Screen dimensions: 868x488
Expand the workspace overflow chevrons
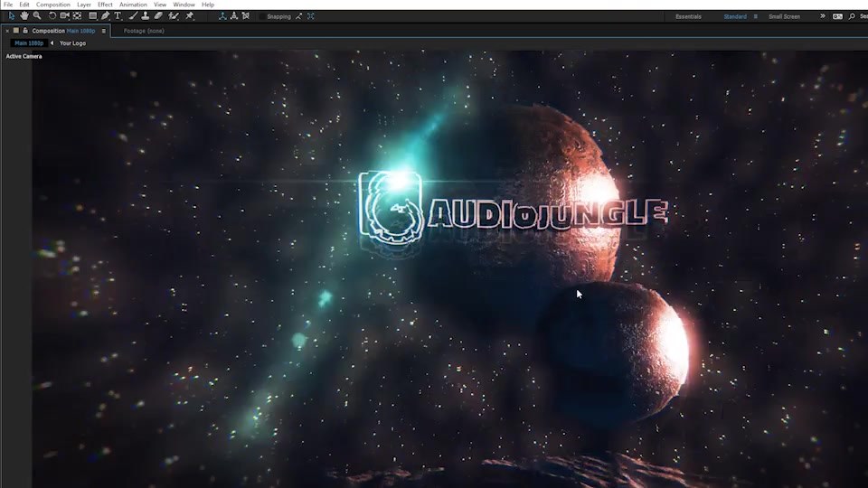[x=823, y=16]
